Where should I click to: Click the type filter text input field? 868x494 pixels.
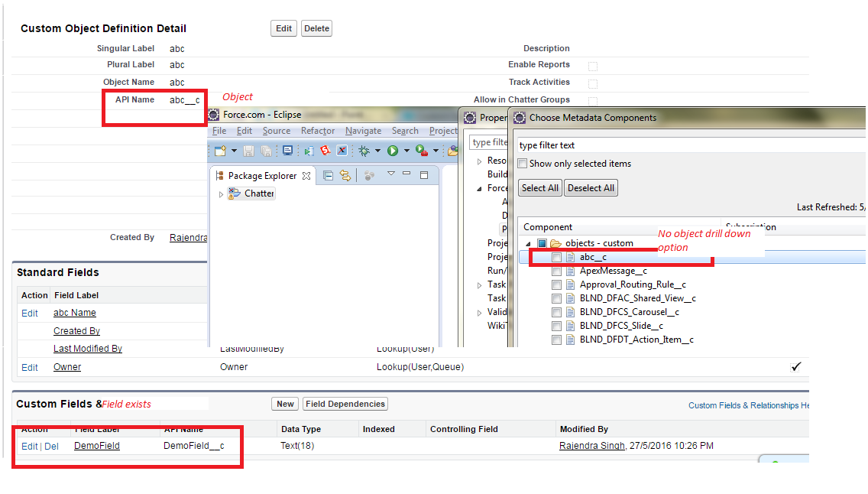coord(688,145)
